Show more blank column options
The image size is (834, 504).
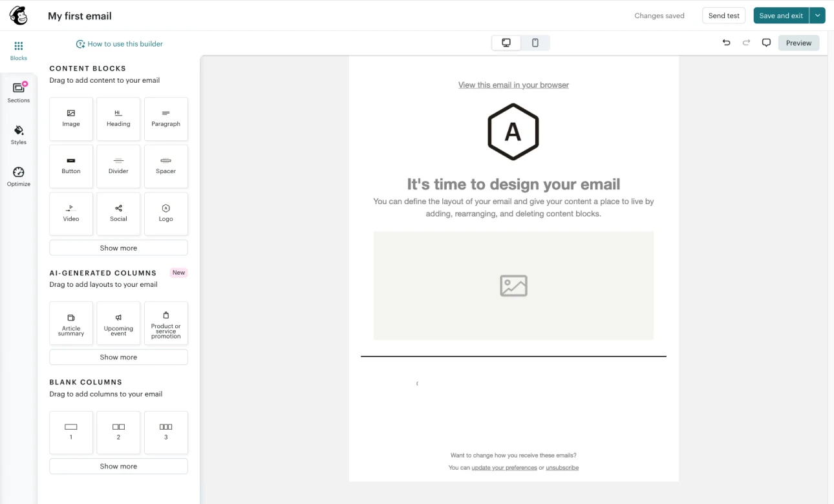pyautogui.click(x=118, y=467)
